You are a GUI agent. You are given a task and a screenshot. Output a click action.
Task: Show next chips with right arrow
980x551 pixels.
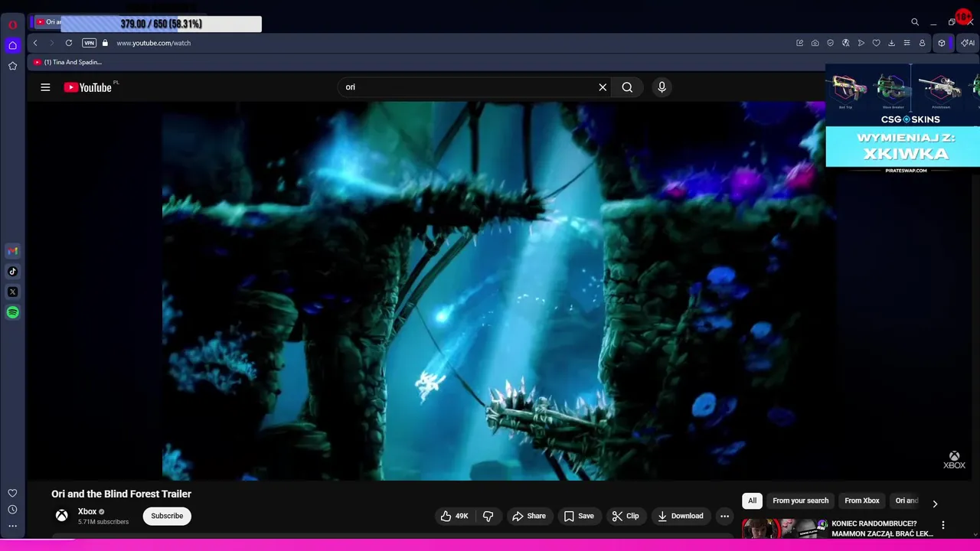point(935,503)
